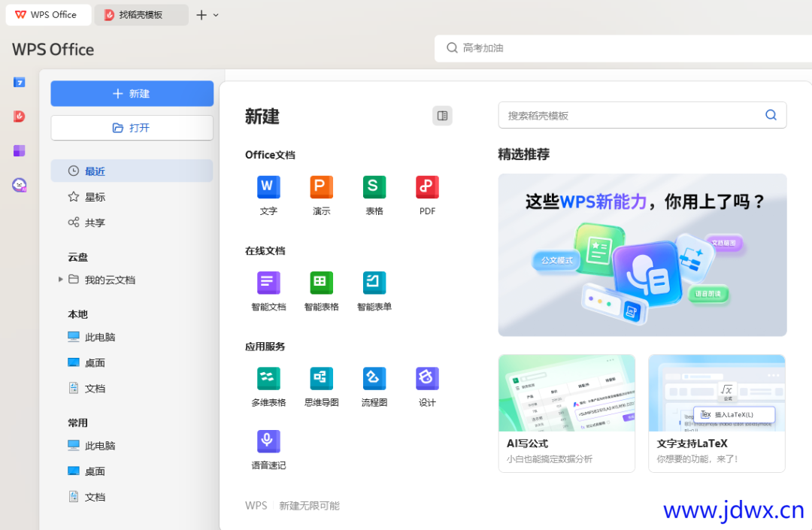Open 智能文档 online document
The image size is (812, 530).
tap(268, 291)
